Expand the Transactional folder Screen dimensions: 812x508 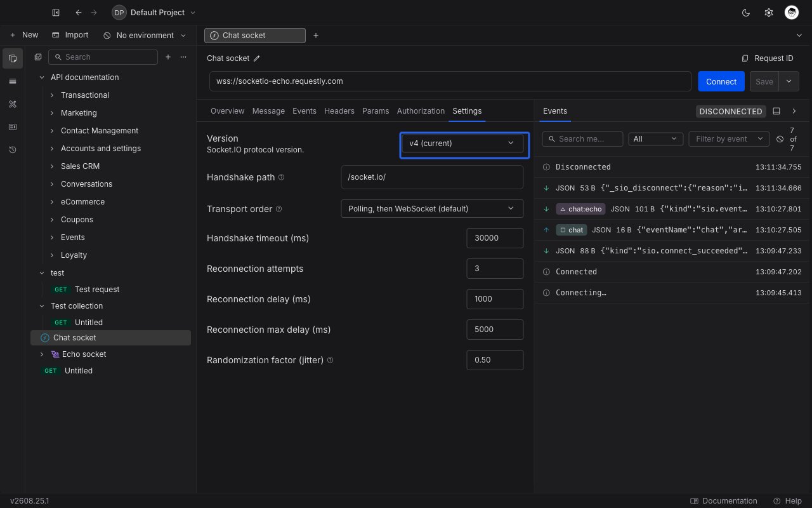(52, 95)
